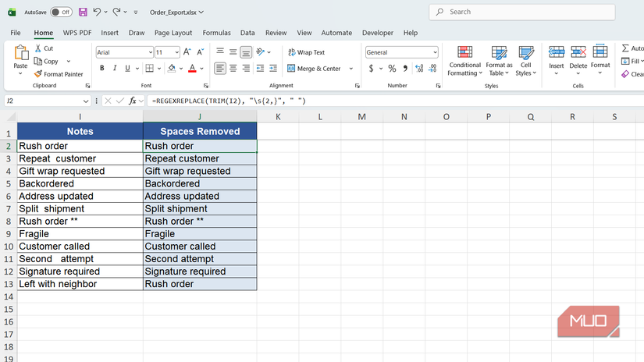Image resolution: width=644 pixels, height=362 pixels.
Task: Toggle Align Right
Action: [x=246, y=68]
